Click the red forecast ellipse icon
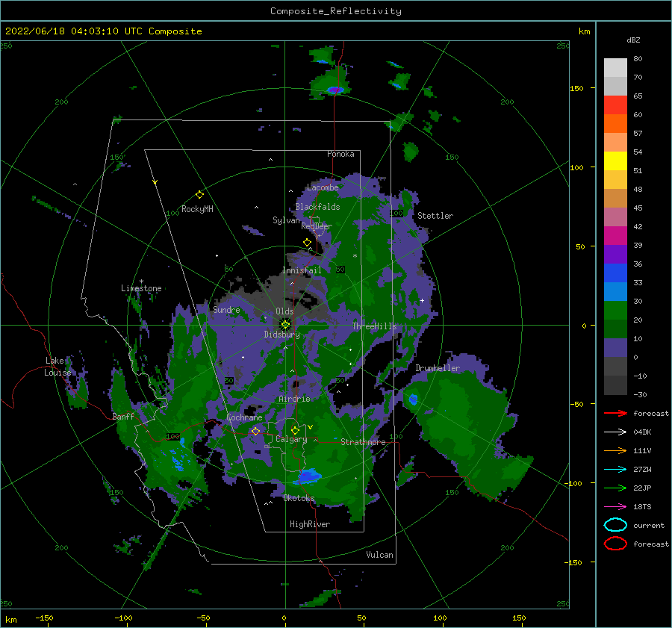 coord(615,544)
